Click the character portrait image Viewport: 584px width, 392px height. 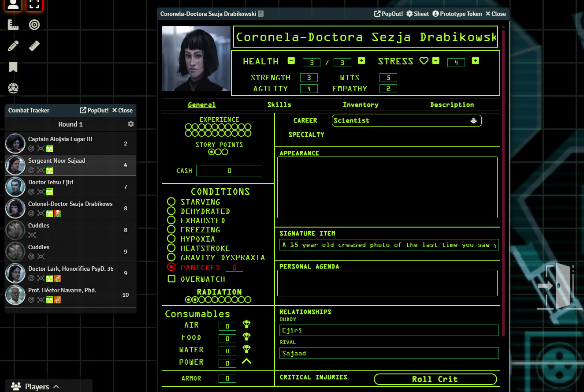[x=196, y=59]
